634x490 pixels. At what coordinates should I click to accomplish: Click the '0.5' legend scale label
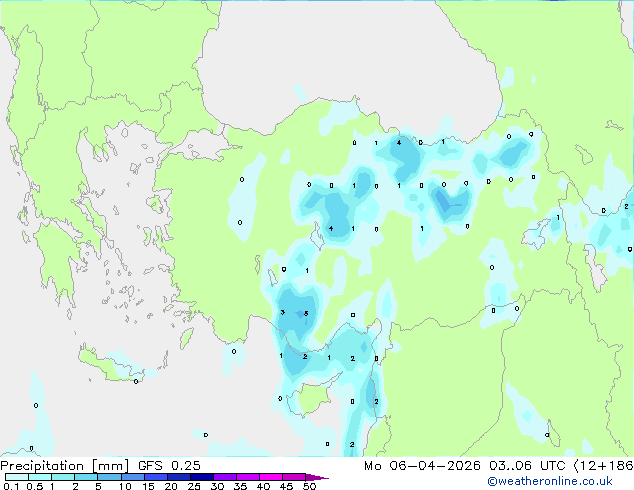(x=35, y=486)
